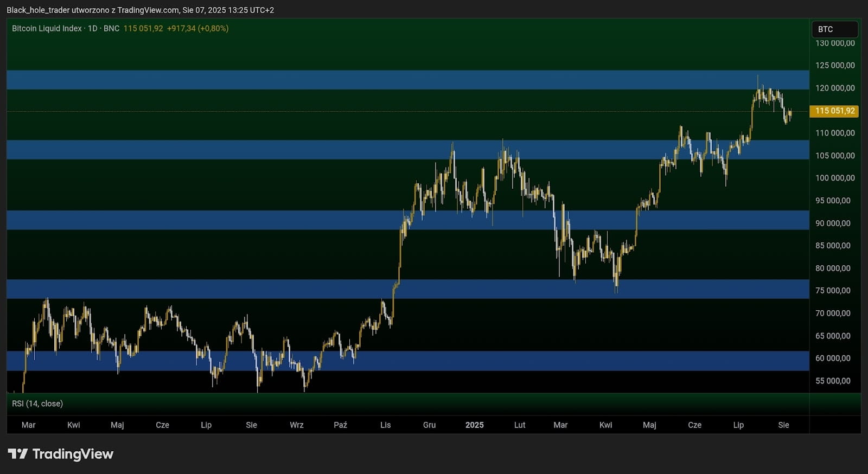Click the 125 000,00 price axis label
868x474 pixels.
tap(835, 65)
